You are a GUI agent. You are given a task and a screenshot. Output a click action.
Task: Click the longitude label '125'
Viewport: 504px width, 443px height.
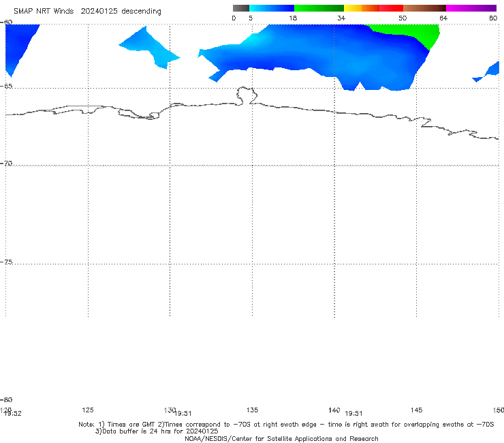(x=88, y=410)
